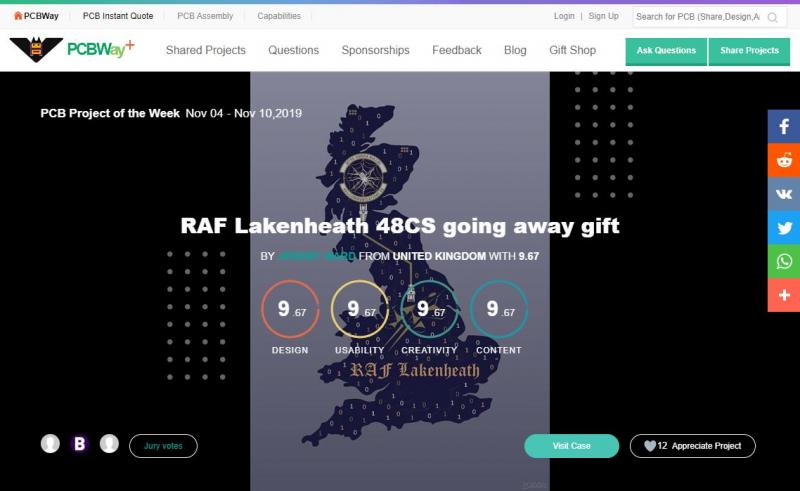Share the project on Facebook
Screen dimensions: 800x491
(784, 126)
